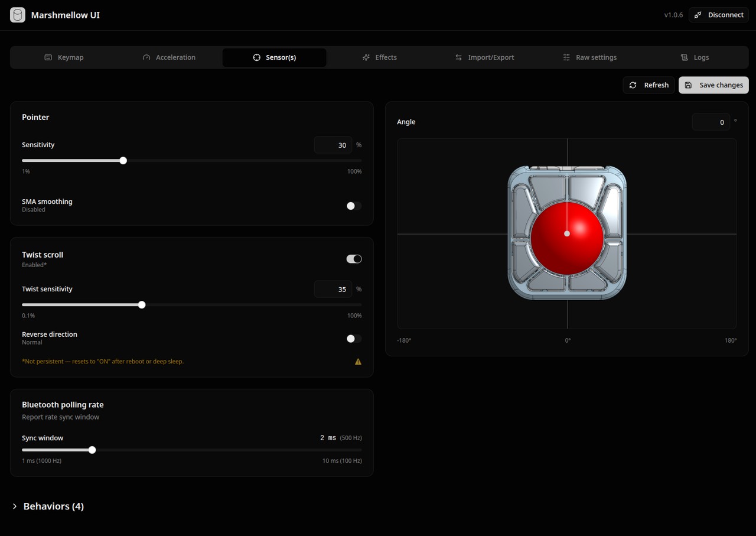Open the Keymap tab
The width and height of the screenshot is (756, 536).
64,57
